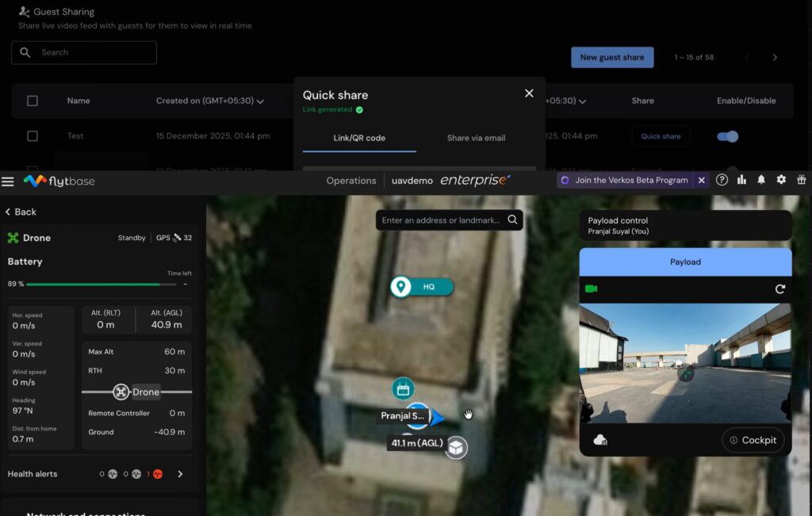The width and height of the screenshot is (812, 516).
Task: Go to next page of guest shares
Action: coord(775,57)
